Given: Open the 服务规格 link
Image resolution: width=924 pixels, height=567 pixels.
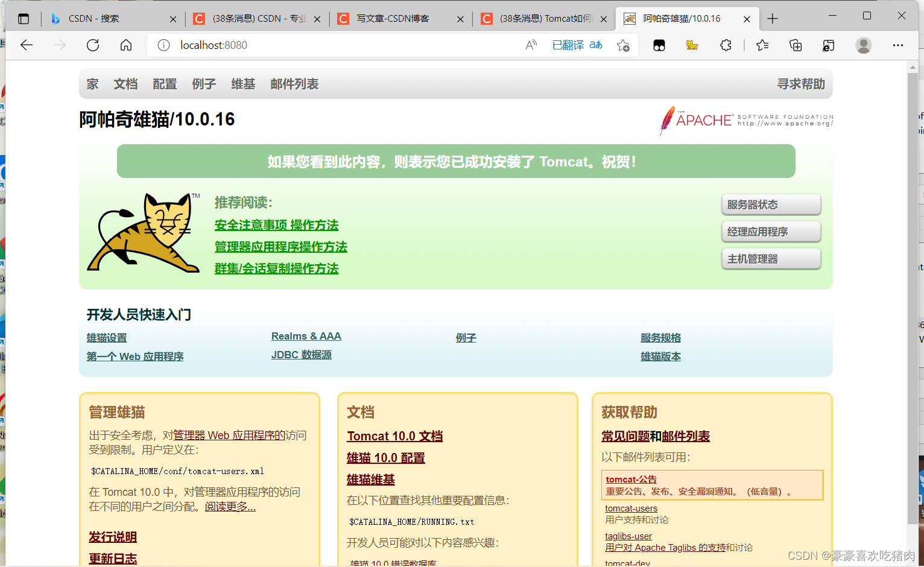Looking at the screenshot, I should click(x=661, y=338).
